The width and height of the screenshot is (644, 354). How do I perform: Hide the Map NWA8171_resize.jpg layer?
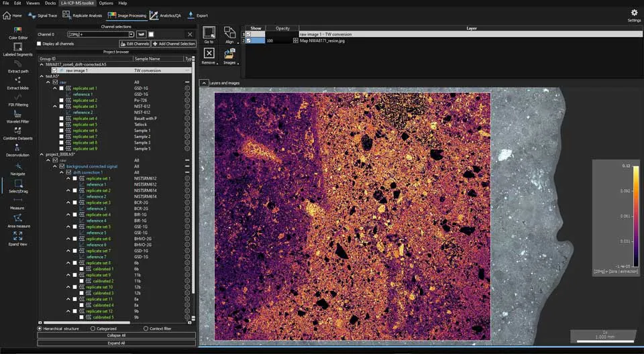point(248,41)
